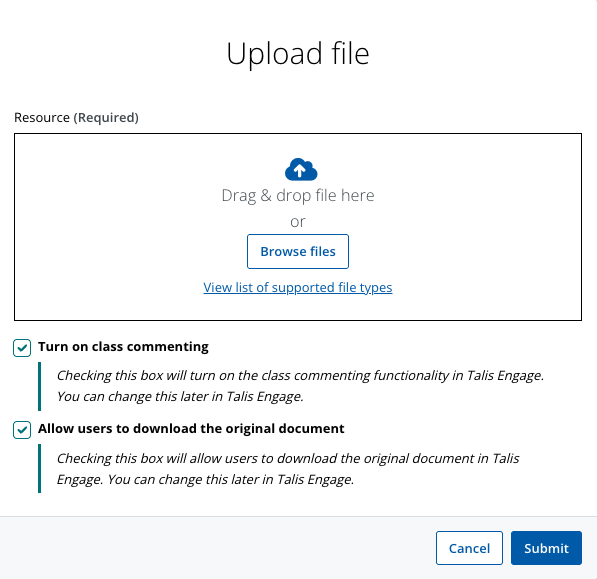
Task: Click the Drag & drop file here text
Action: point(298,196)
